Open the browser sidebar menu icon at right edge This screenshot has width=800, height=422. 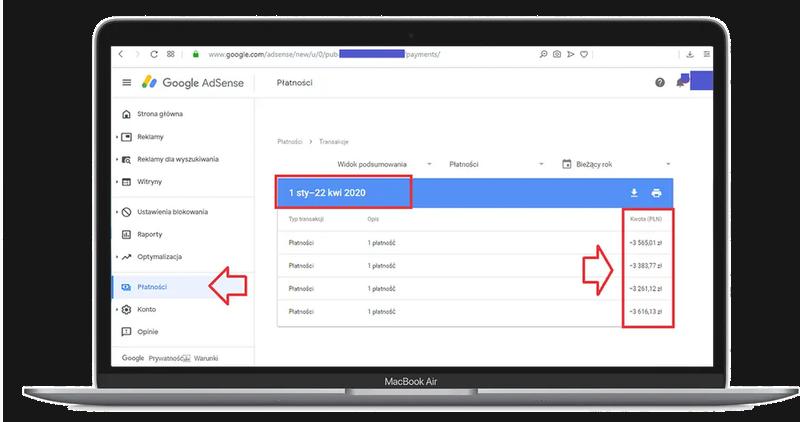[707, 54]
